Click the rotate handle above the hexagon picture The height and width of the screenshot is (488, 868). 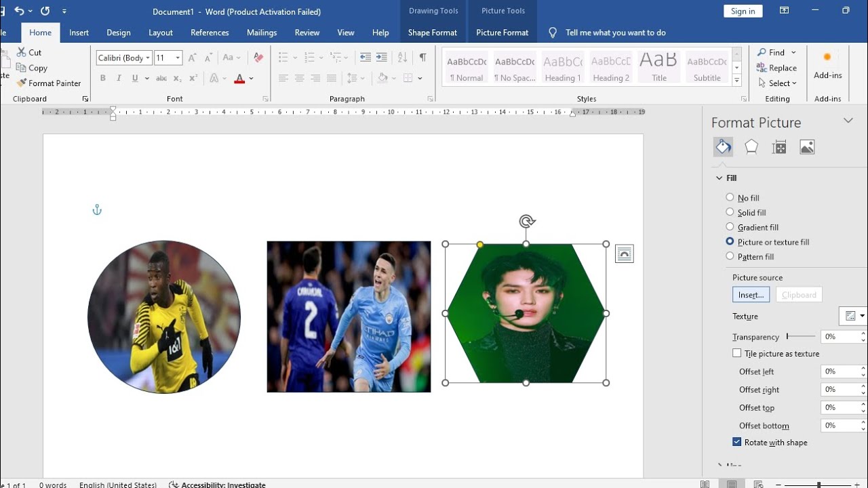(527, 221)
